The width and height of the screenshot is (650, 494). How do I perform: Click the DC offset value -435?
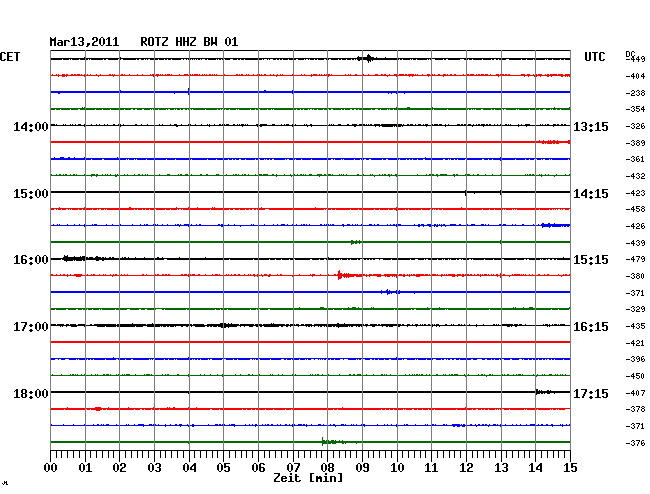pyautogui.click(x=635, y=327)
